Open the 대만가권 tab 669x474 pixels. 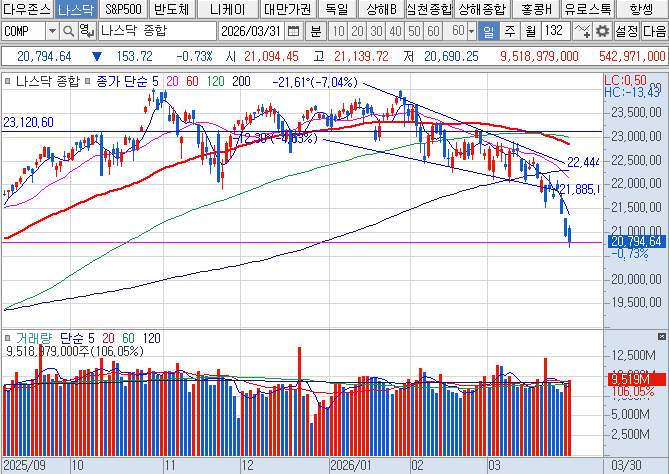click(x=288, y=9)
